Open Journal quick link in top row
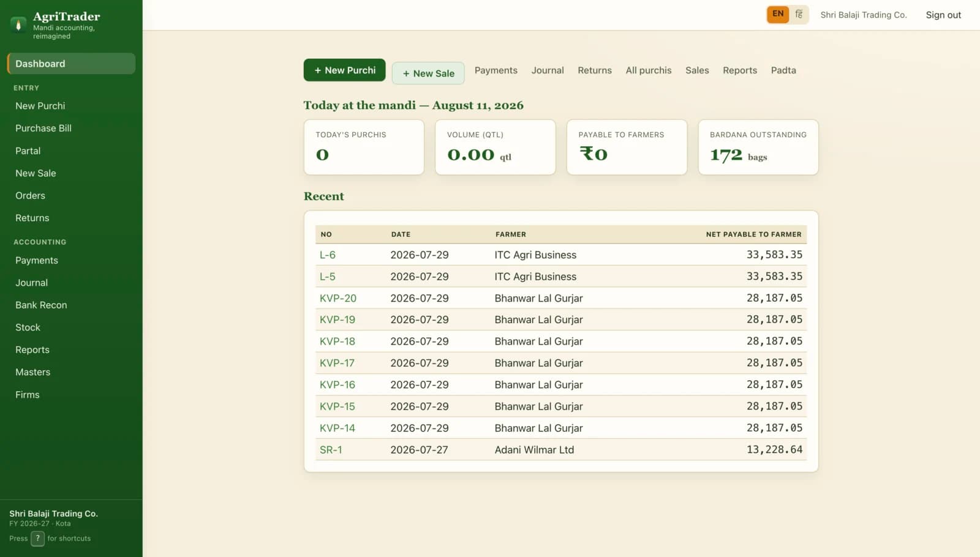 [548, 70]
